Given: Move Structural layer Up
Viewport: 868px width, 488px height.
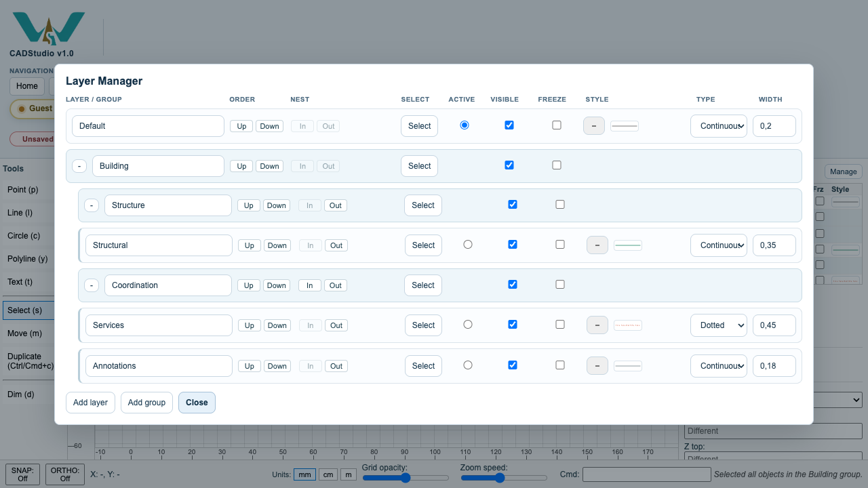Looking at the screenshot, I should click(x=250, y=245).
